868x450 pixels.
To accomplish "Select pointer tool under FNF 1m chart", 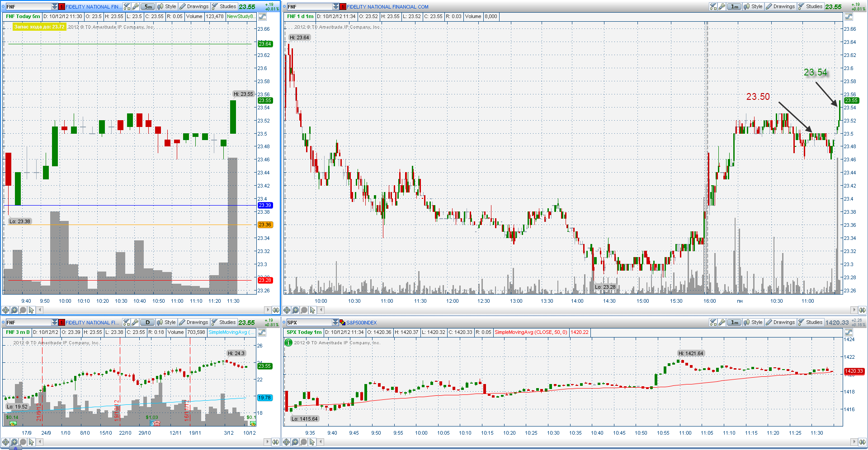I will [312, 310].
